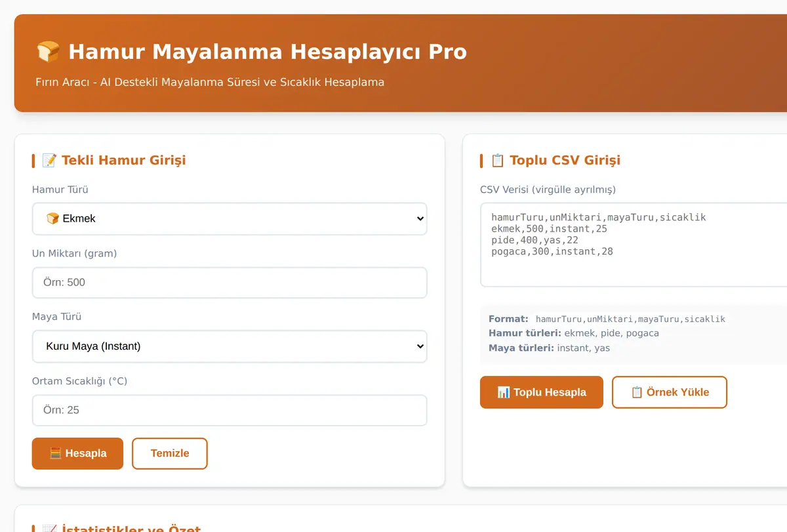The width and height of the screenshot is (787, 532).
Task: Open the Maya Türü dropdown showing Kuru Maya
Action: (x=230, y=346)
